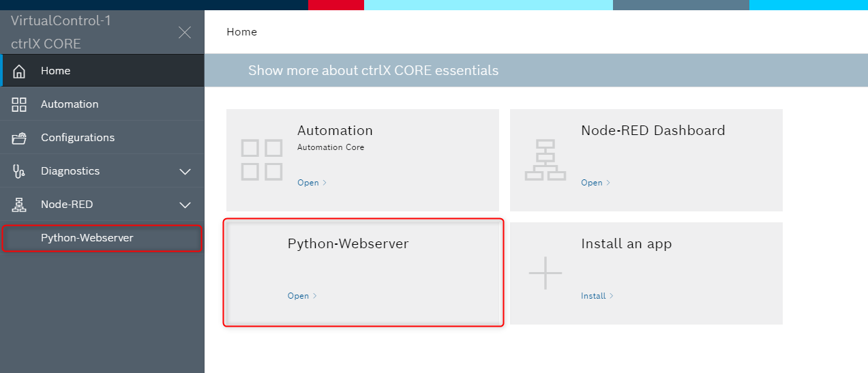Click the Install an app tile title
868x373 pixels.
click(x=626, y=244)
